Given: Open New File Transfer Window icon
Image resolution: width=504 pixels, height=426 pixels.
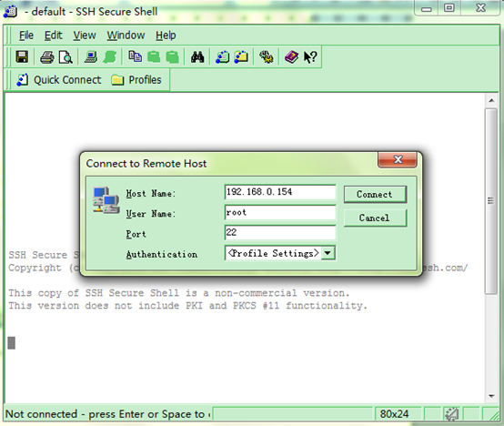Looking at the screenshot, I should (x=241, y=57).
